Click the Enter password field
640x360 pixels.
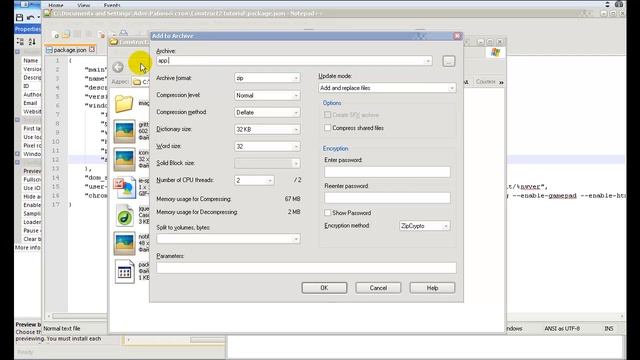coord(387,172)
